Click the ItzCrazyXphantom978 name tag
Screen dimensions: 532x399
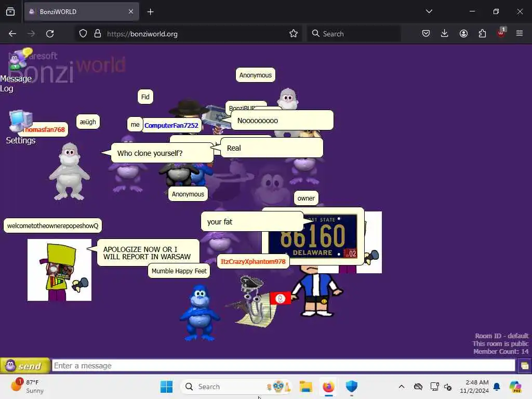coord(253,262)
